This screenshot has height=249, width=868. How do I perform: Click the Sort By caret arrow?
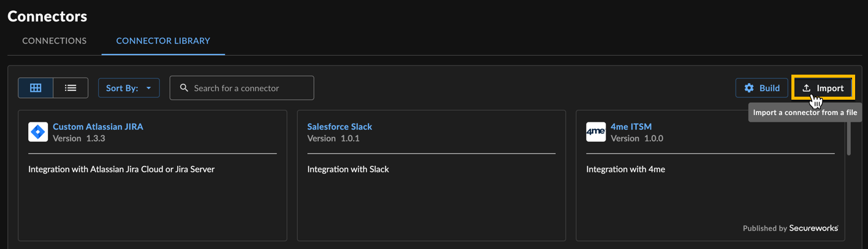[x=148, y=88]
